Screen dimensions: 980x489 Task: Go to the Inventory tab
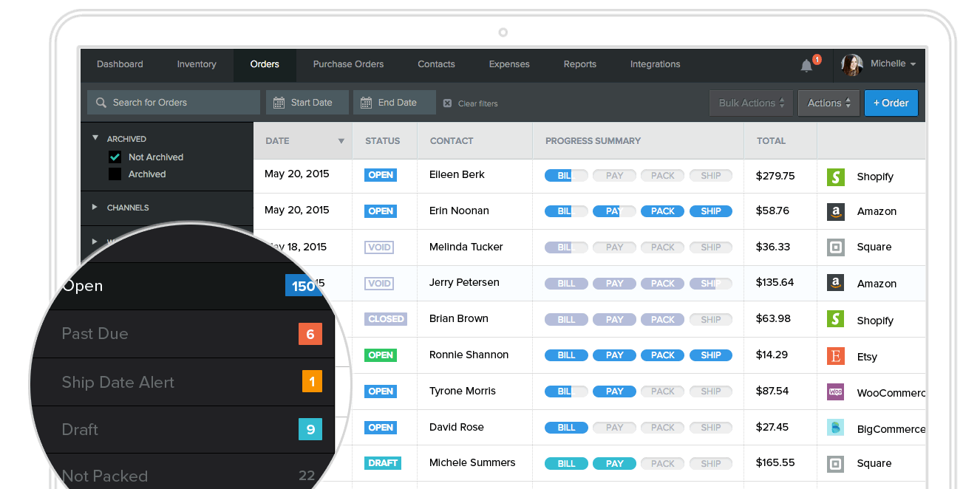(197, 64)
